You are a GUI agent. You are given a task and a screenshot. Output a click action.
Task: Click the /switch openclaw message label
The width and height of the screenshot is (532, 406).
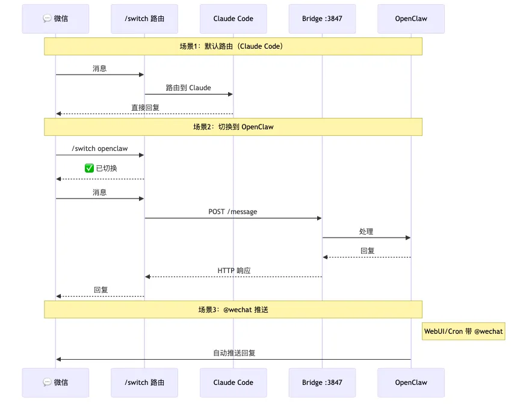[x=100, y=149]
